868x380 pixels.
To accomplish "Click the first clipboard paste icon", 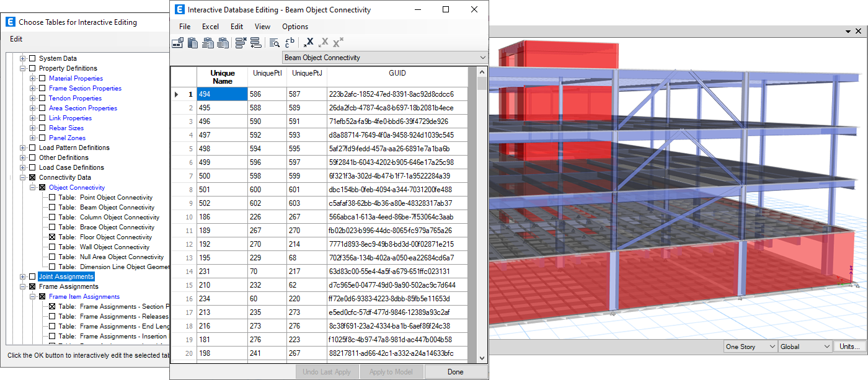I will 193,43.
